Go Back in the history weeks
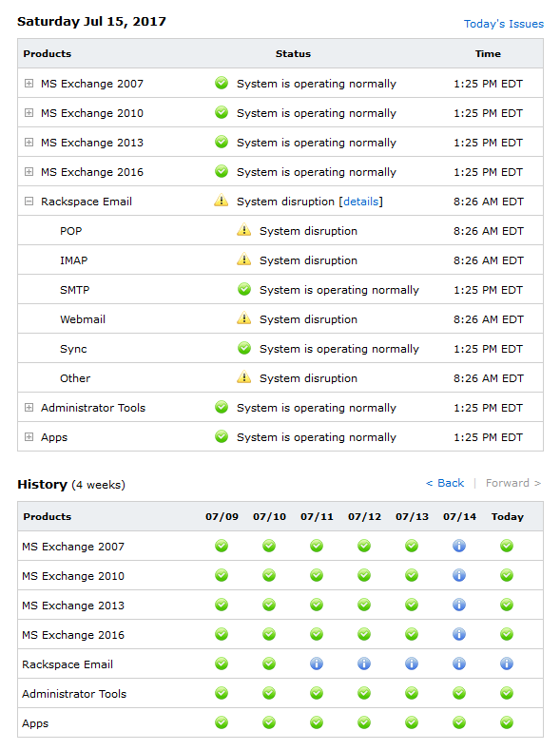This screenshot has width=560, height=750. 445,483
